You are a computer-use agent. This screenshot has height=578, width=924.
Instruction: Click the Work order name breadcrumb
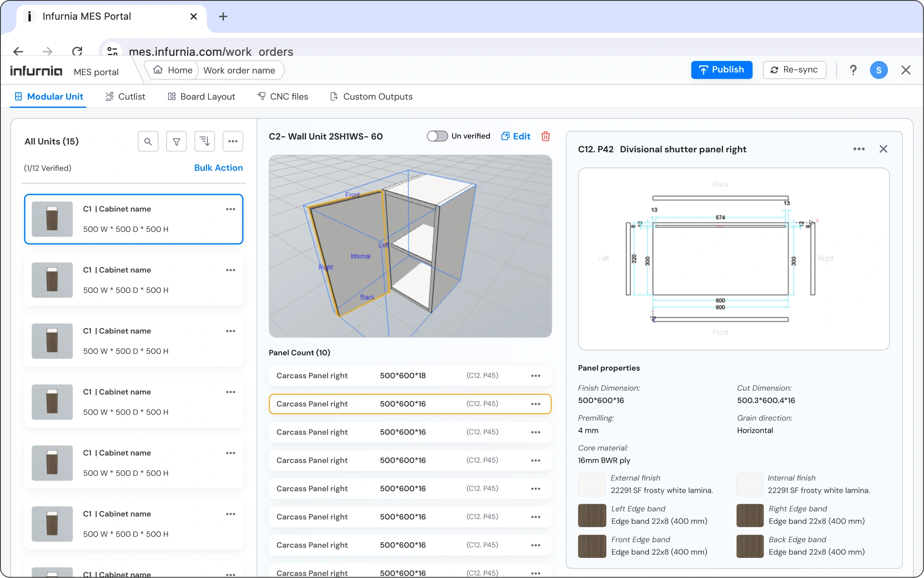point(239,70)
